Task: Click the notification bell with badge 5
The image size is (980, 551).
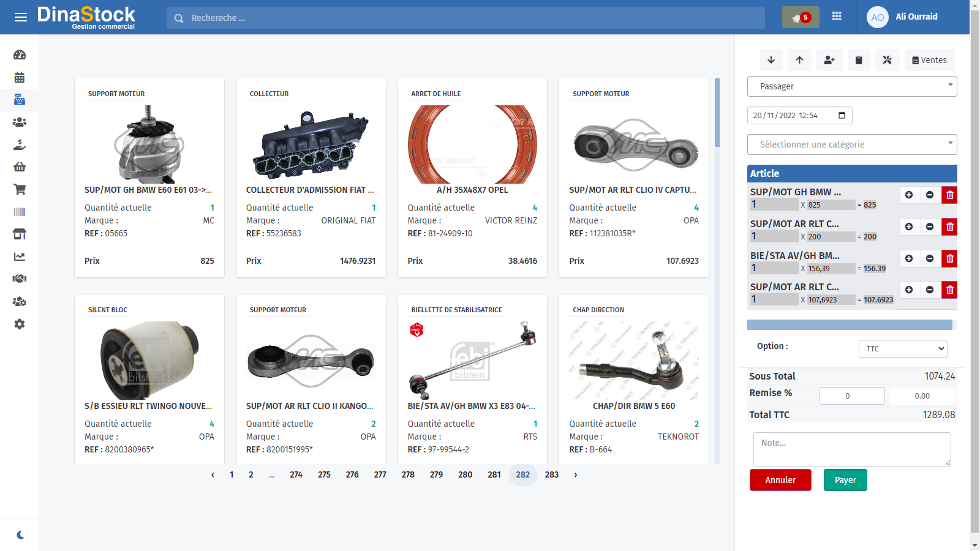Action: [x=800, y=17]
